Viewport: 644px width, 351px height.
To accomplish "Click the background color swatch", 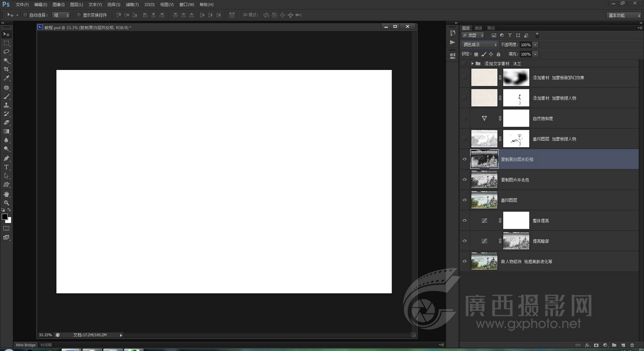I will (x=9, y=221).
